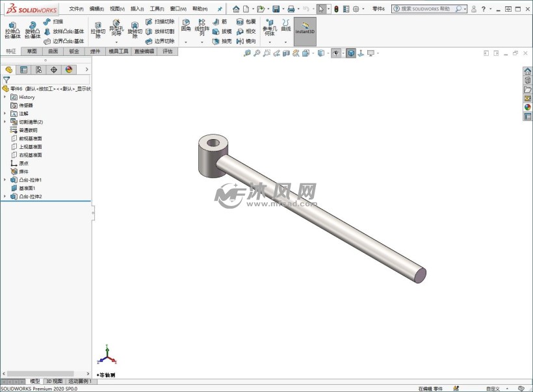
Task: Expand the History tree node
Action: pyautogui.click(x=5, y=97)
